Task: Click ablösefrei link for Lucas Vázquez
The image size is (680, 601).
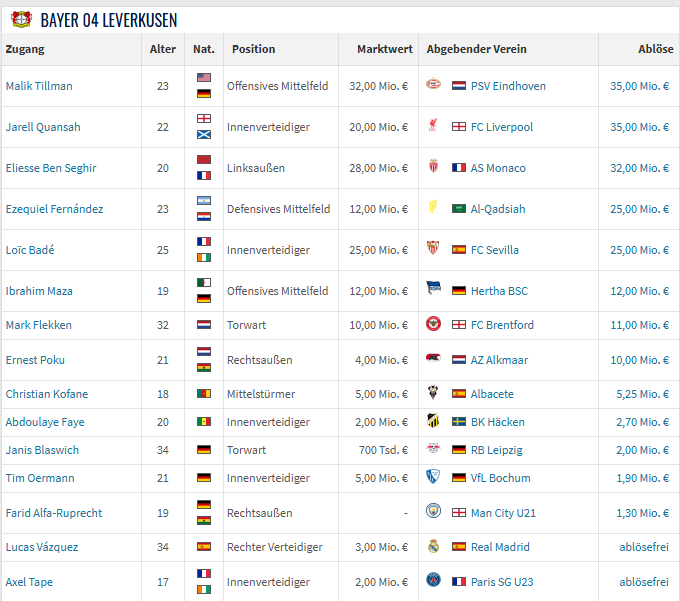Action: pyautogui.click(x=644, y=547)
